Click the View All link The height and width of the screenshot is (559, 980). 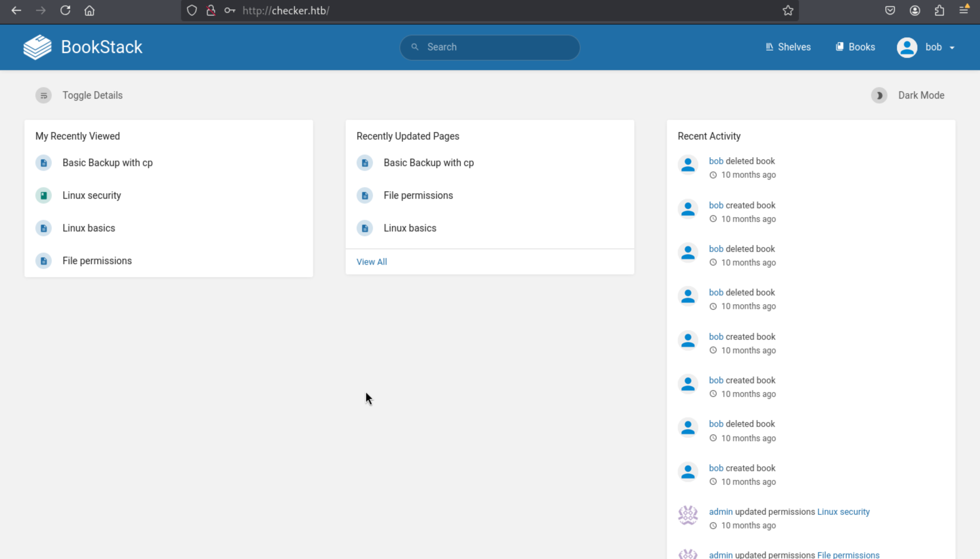click(372, 262)
